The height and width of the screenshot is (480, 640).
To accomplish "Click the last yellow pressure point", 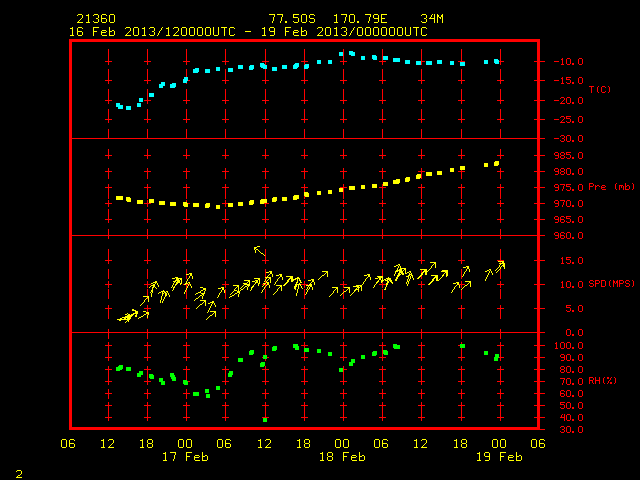I will coord(496,164).
